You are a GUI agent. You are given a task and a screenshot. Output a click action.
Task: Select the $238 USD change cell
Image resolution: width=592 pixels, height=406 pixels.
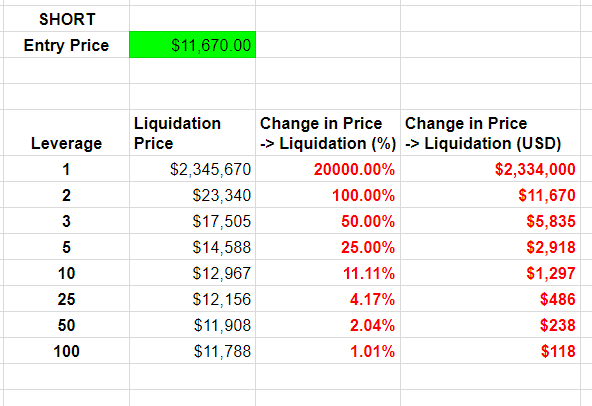(490, 325)
